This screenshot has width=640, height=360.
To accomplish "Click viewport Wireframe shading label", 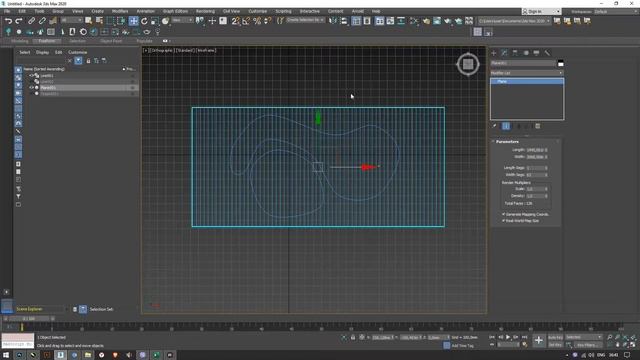I will [x=207, y=50].
